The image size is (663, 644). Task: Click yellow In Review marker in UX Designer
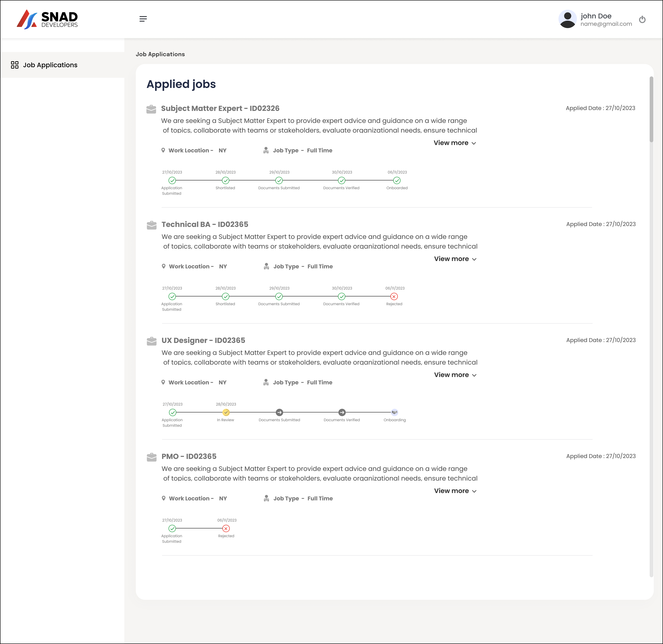click(226, 413)
